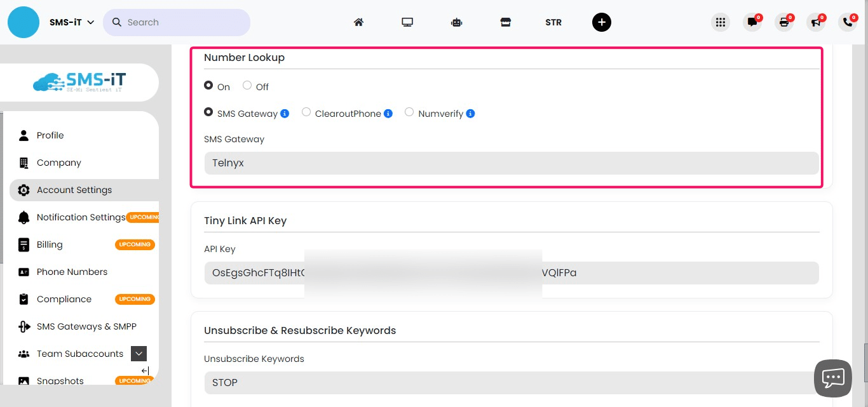Select ClearoutPhone as lookup provider

coord(306,112)
